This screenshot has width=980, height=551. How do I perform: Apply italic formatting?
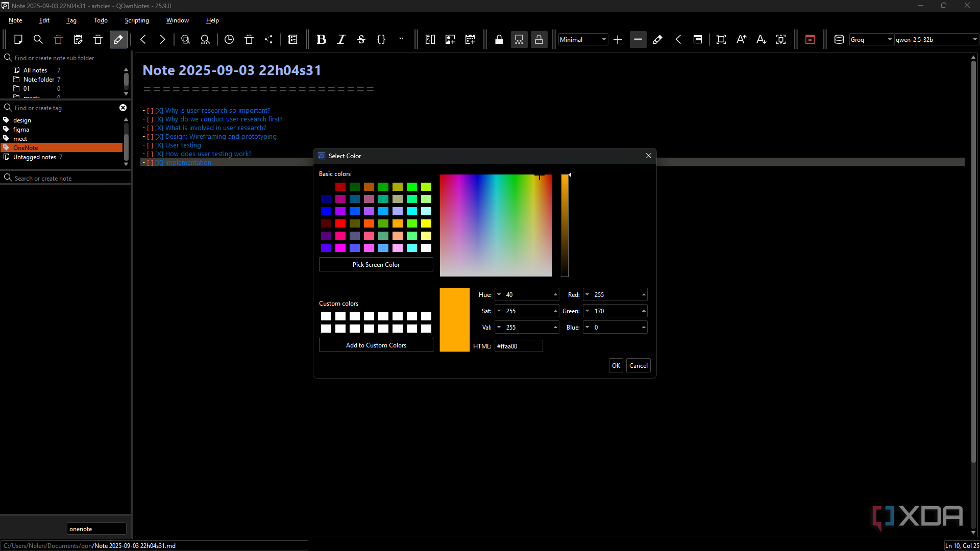coord(341,39)
